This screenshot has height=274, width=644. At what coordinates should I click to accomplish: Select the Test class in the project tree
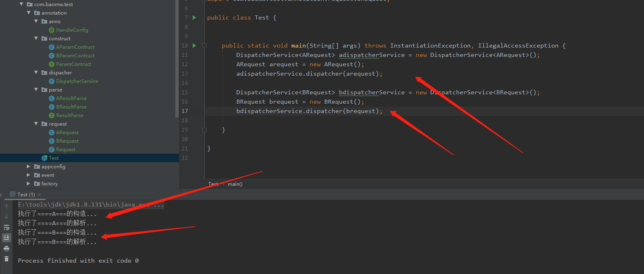coord(54,158)
